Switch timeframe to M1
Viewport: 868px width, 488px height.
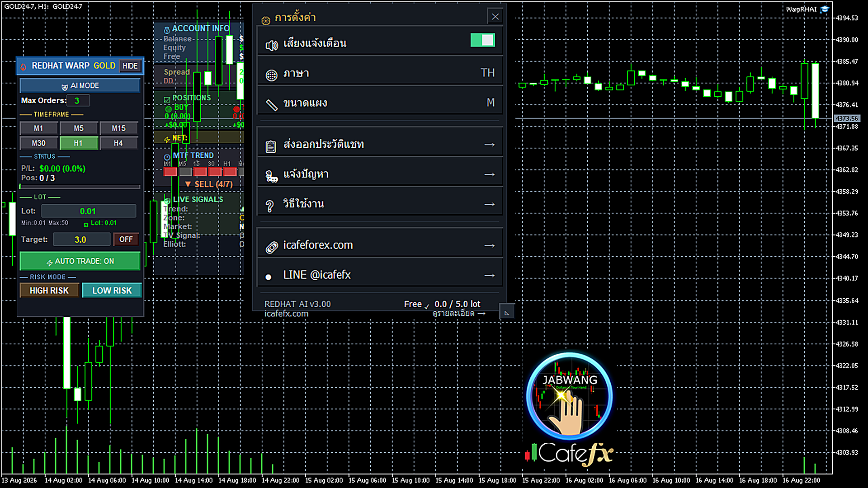38,128
